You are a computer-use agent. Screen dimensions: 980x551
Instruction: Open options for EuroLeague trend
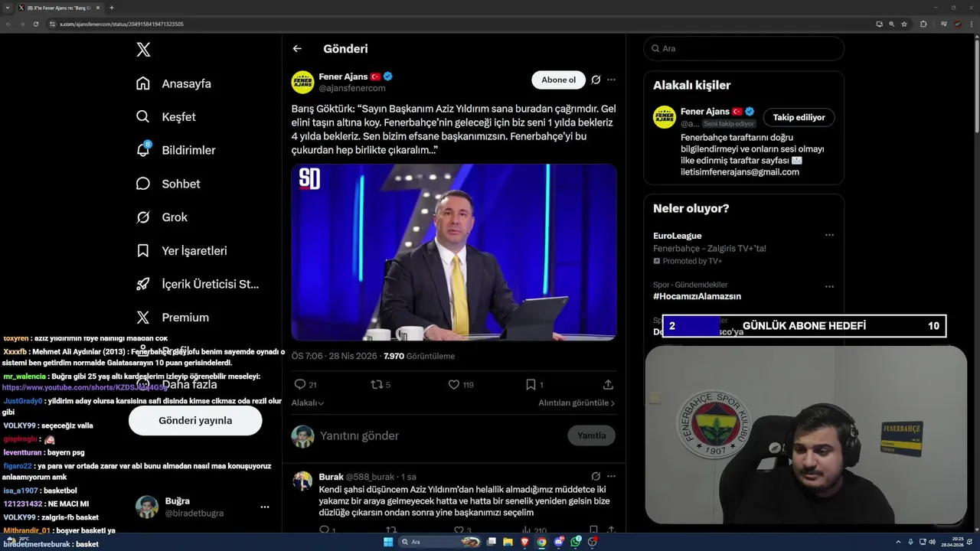pos(829,236)
